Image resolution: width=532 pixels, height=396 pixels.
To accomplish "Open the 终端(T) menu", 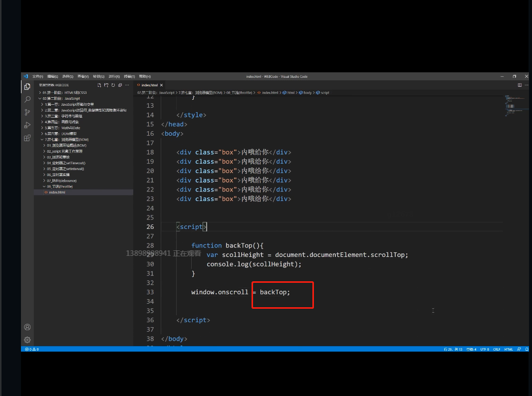I will pos(129,77).
